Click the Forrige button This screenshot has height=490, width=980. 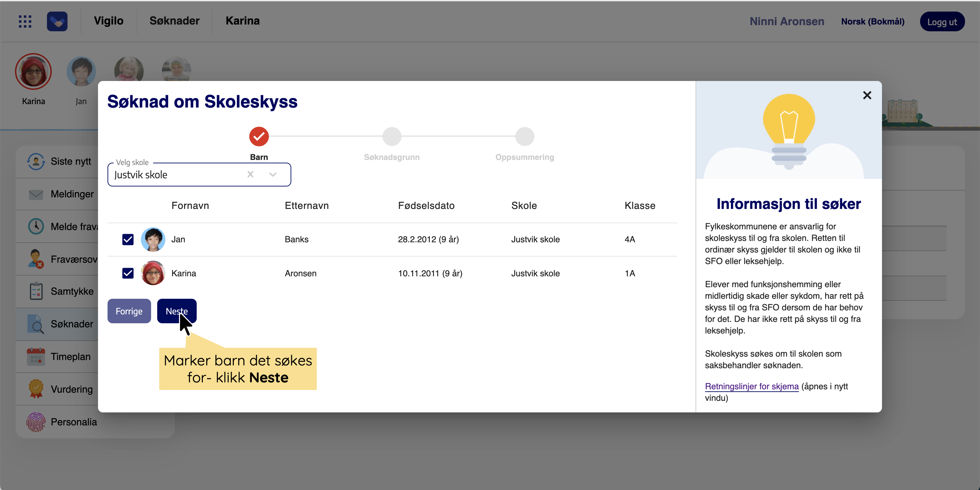pos(129,311)
